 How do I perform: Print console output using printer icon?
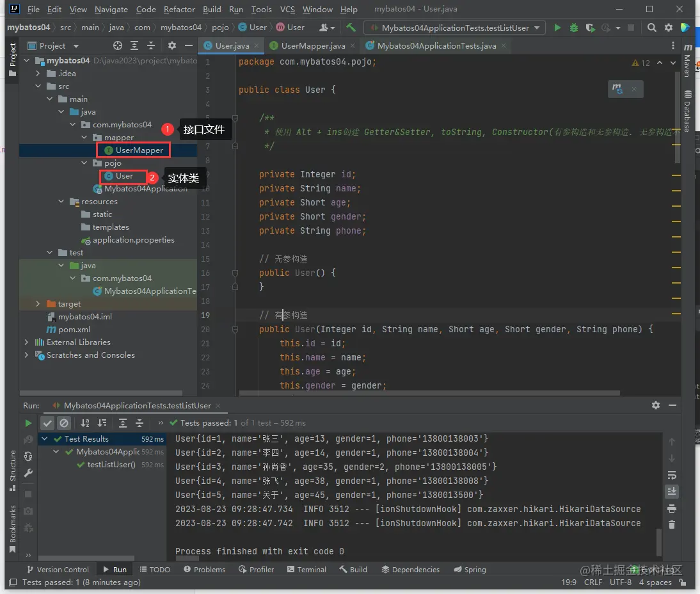(672, 508)
